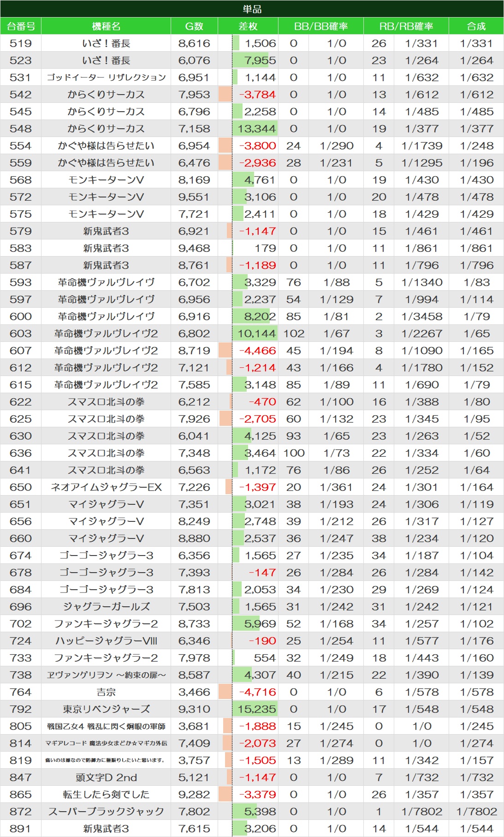Click 新鬼武者3 in row 579

106,231
